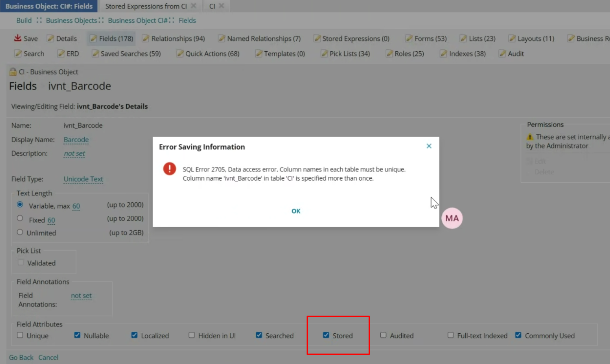Disable the Nullable checkbox
This screenshot has width=610, height=364.
click(77, 335)
